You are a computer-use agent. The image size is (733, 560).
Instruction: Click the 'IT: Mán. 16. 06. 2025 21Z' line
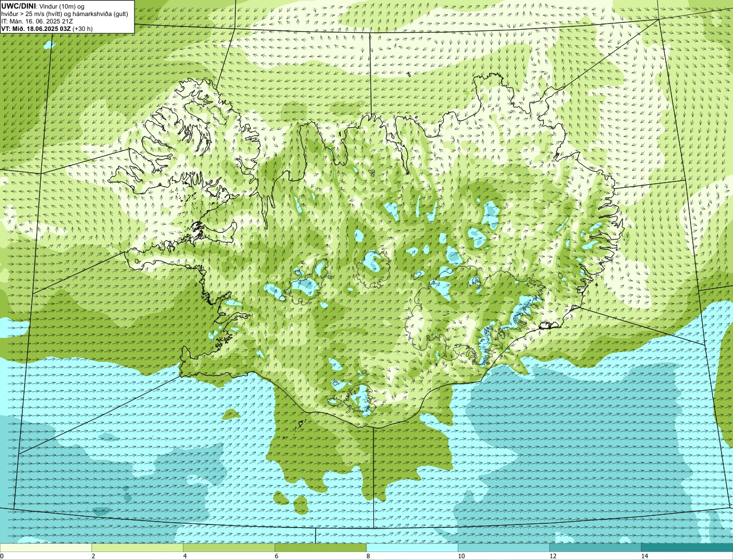point(37,21)
